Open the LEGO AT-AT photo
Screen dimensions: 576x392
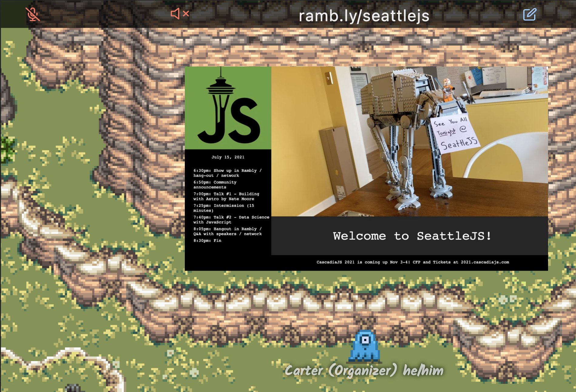[409, 141]
